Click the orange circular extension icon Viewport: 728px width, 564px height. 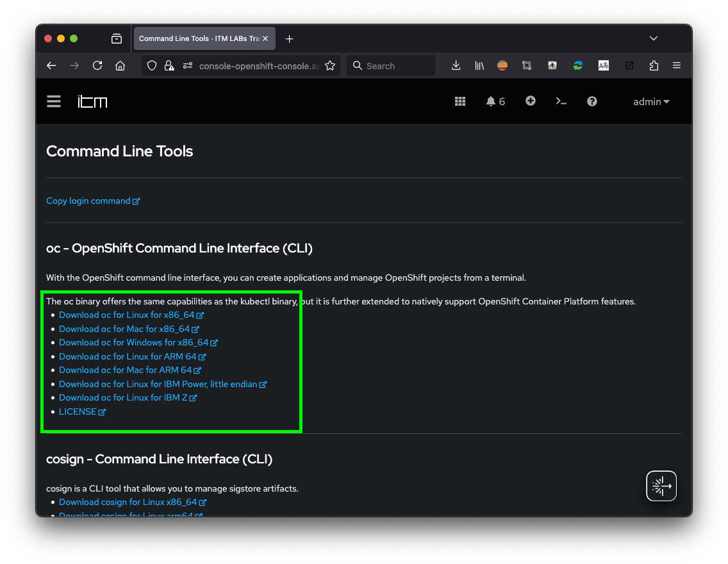pyautogui.click(x=502, y=65)
